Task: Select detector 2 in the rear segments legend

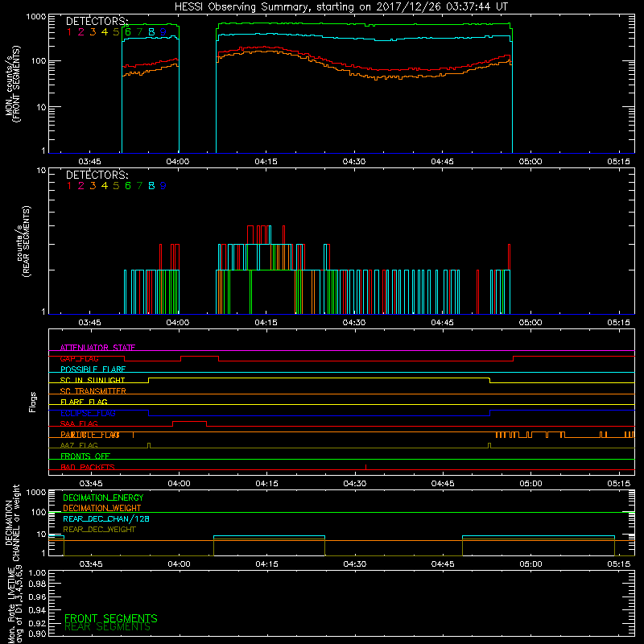Action: [81, 186]
